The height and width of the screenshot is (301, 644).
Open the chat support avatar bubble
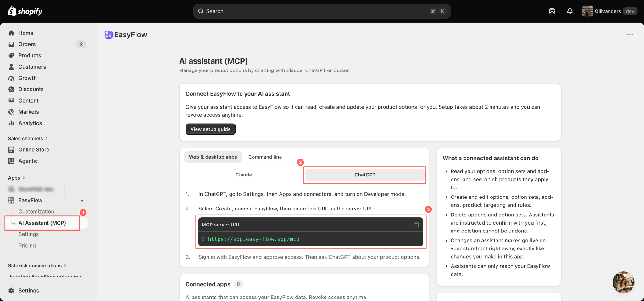623,282
